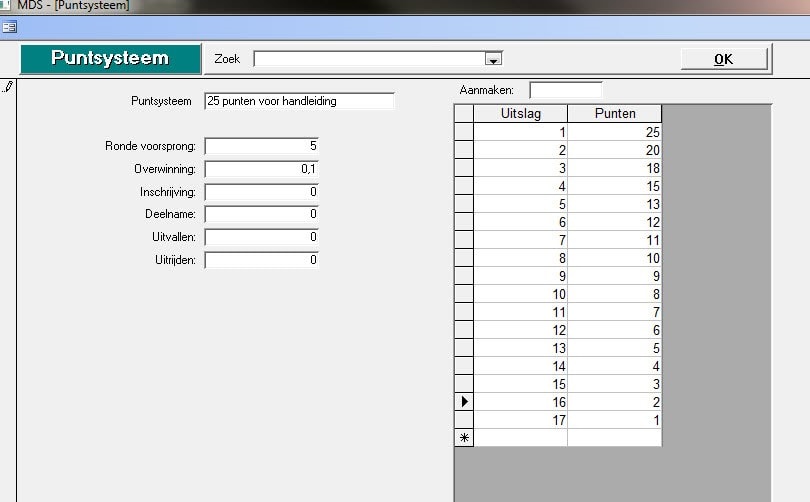Click the Uitslag column header
The image size is (810, 502).
(521, 114)
